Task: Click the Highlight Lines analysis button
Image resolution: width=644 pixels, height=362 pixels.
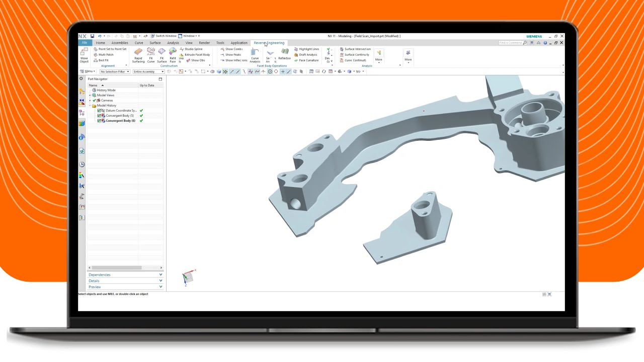Action: (307, 49)
